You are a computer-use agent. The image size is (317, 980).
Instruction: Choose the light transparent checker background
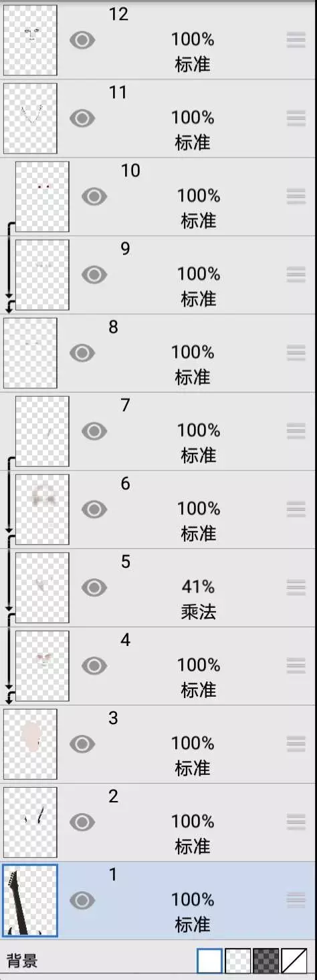(238, 961)
